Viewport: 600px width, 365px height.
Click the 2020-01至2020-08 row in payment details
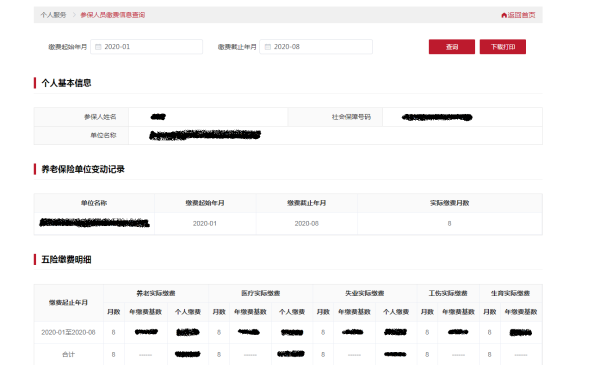tap(288, 332)
